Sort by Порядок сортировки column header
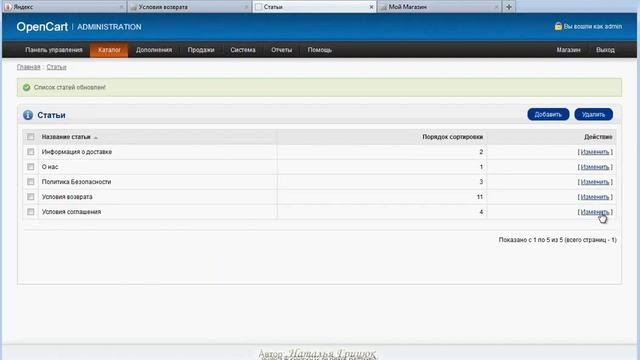Screen dimensions: 640x360 point(452,137)
